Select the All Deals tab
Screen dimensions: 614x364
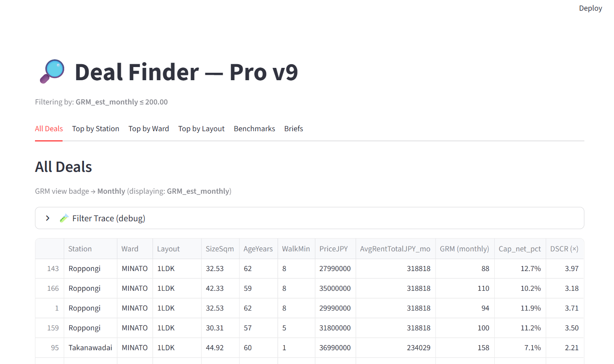49,128
